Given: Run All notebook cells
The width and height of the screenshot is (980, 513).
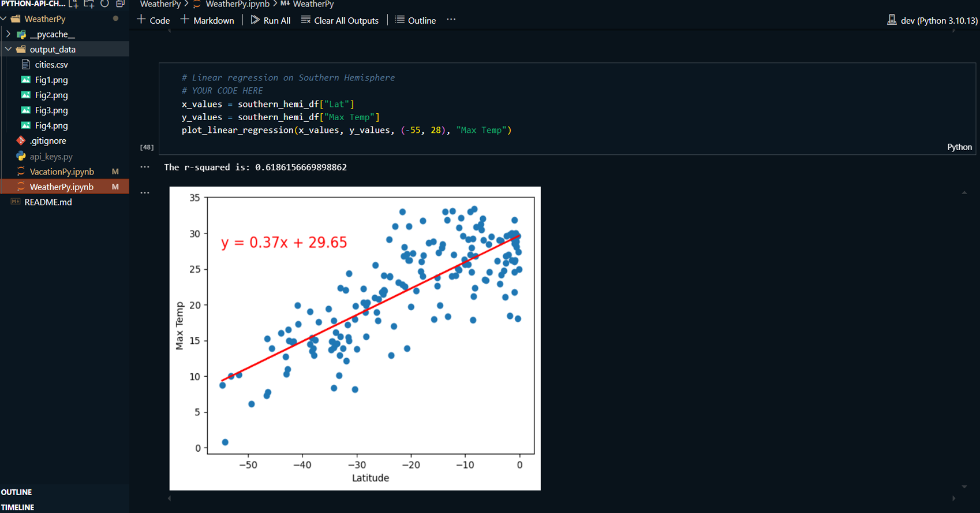Looking at the screenshot, I should coord(271,20).
